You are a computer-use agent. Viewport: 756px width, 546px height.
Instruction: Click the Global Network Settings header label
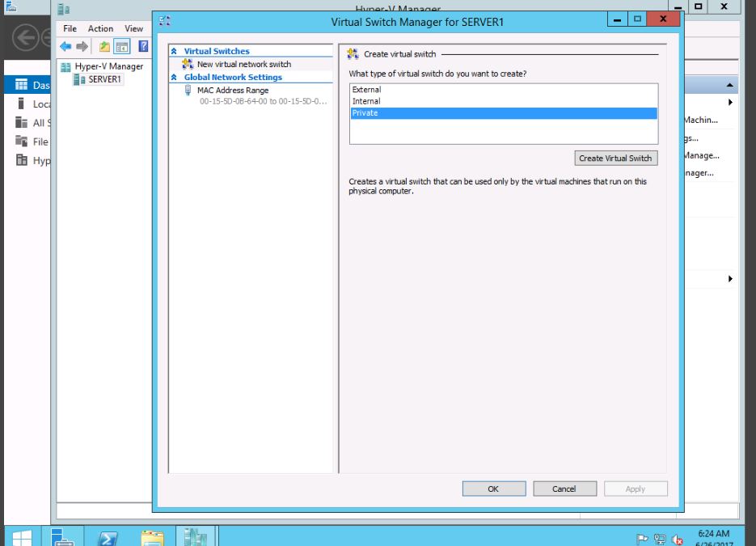point(233,77)
